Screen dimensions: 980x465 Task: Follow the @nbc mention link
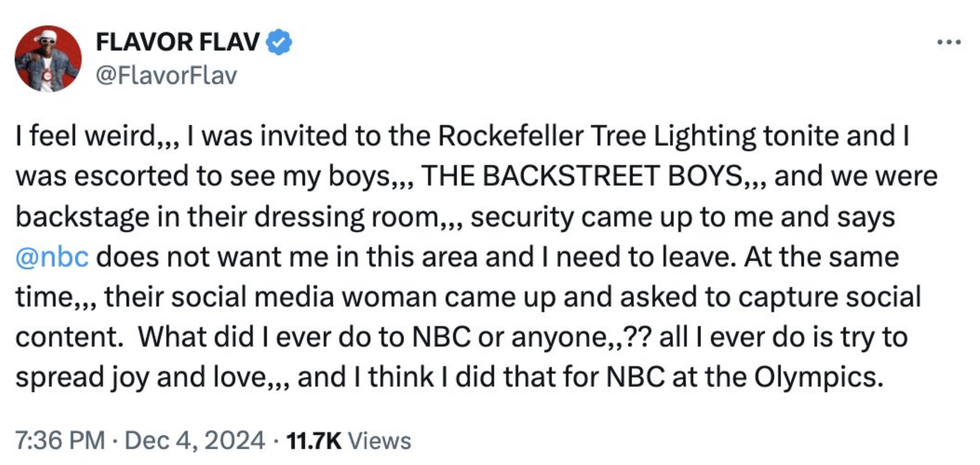click(53, 255)
